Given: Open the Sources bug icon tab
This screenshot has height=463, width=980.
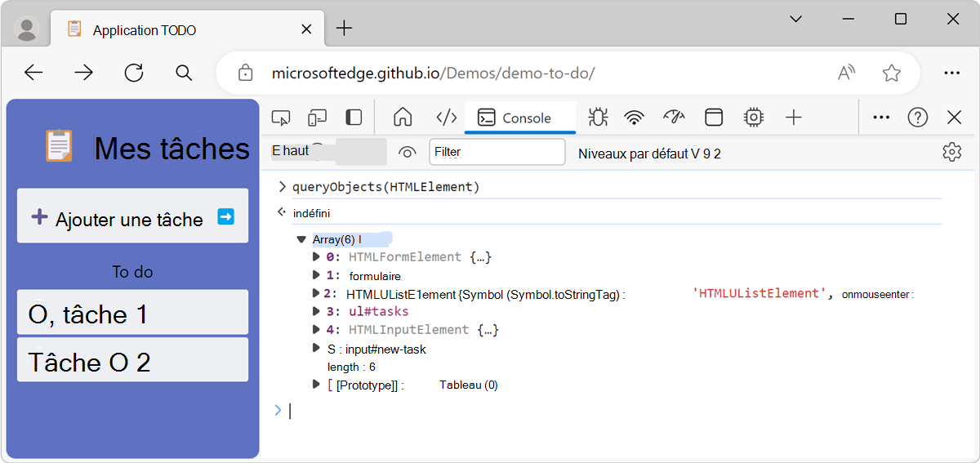Looking at the screenshot, I should click(x=598, y=118).
